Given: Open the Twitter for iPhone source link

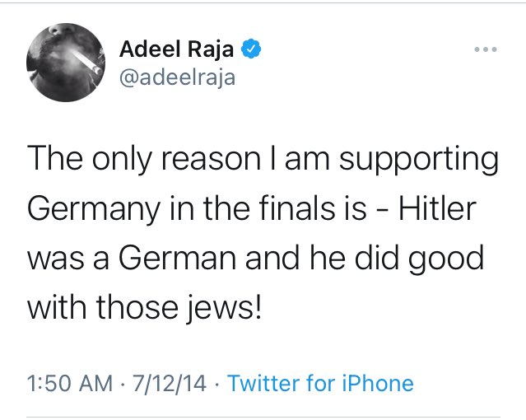Looking at the screenshot, I should point(319,383).
